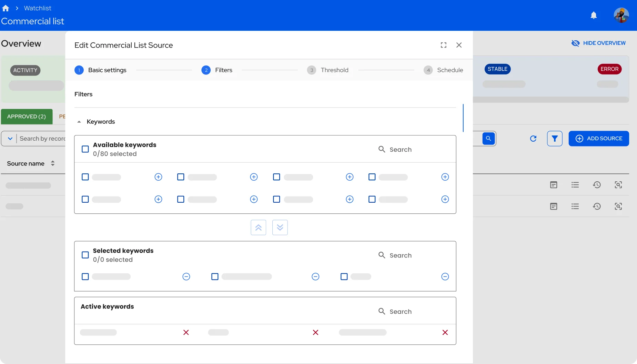Viewport: 637px width, 364px height.
Task: Delete the first active keyword
Action: coord(186,332)
